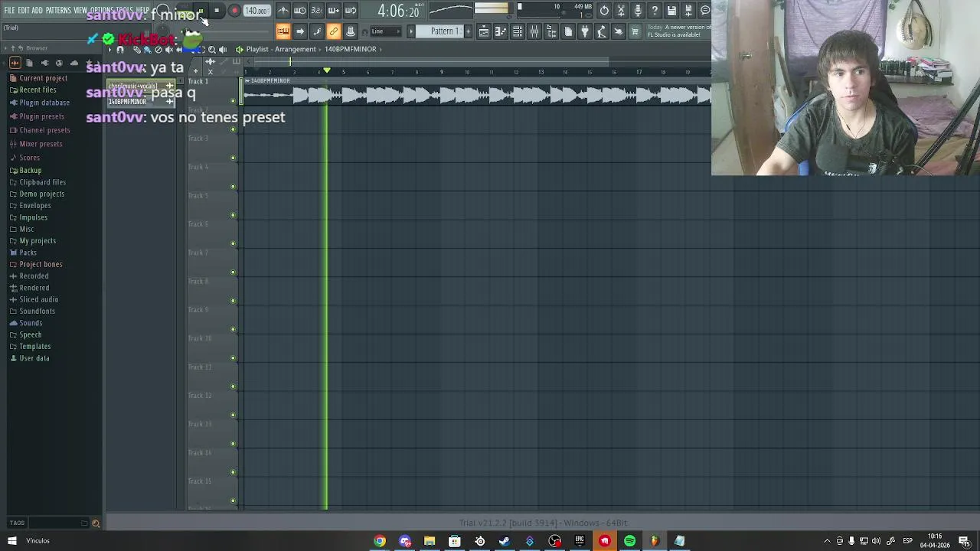The image size is (980, 551).
Task: Click the stop playback button
Action: click(217, 11)
